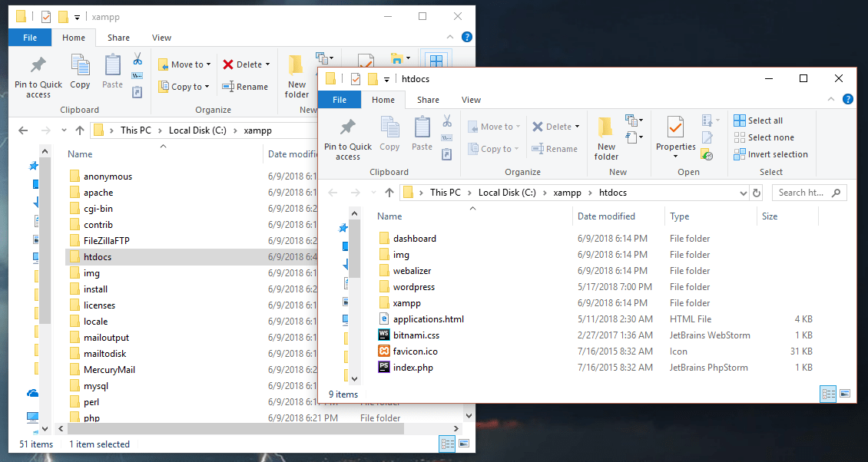Click horizontal scrollbar in xampp window
Screen dimensions: 868x462
pos(236,428)
